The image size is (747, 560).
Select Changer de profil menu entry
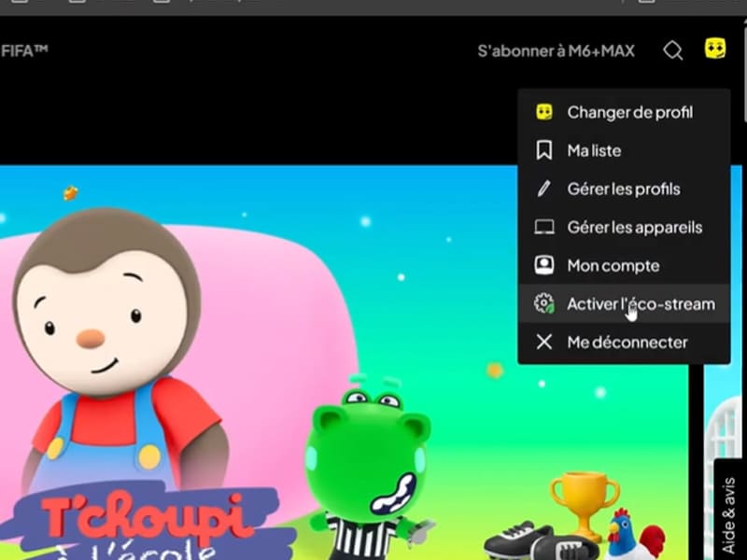624,112
